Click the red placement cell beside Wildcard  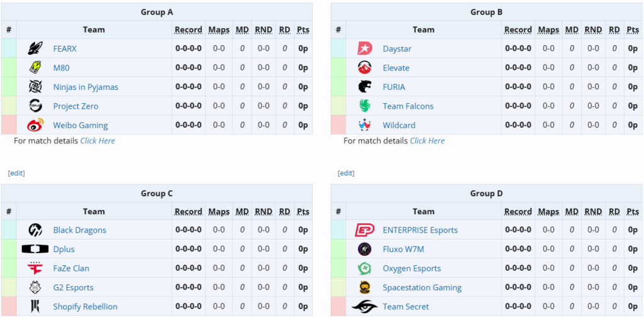(x=338, y=125)
